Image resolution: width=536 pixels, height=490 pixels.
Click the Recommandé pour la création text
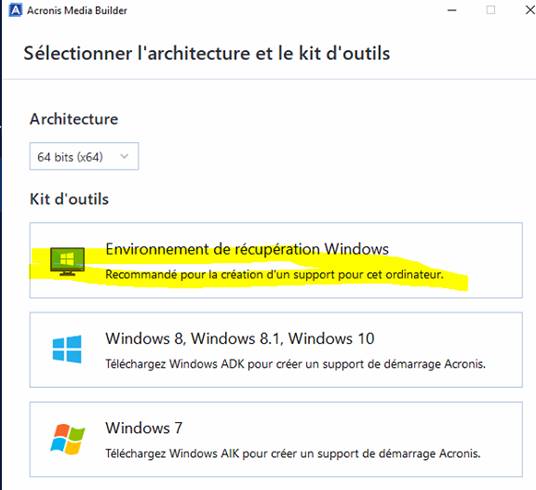tap(274, 274)
